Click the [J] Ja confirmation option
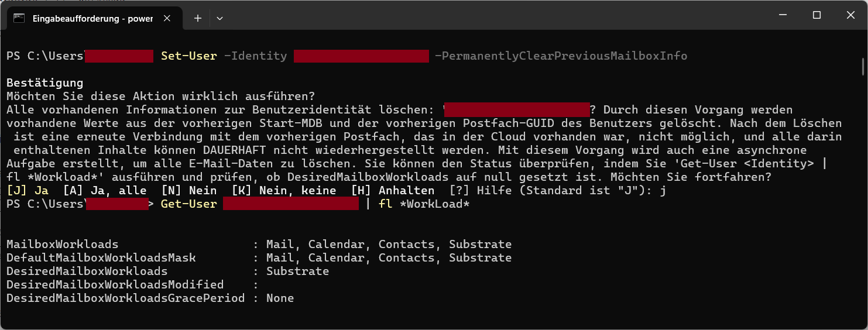This screenshot has height=330, width=868. (x=28, y=190)
